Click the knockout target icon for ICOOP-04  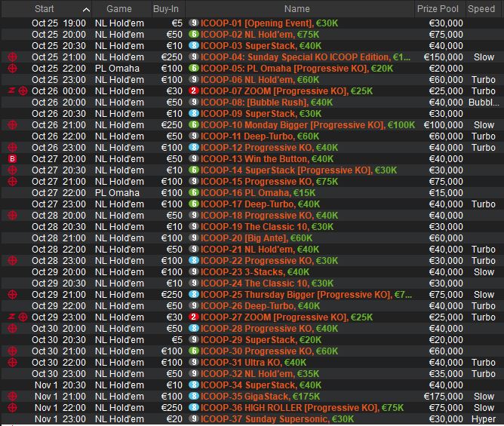[x=12, y=57]
